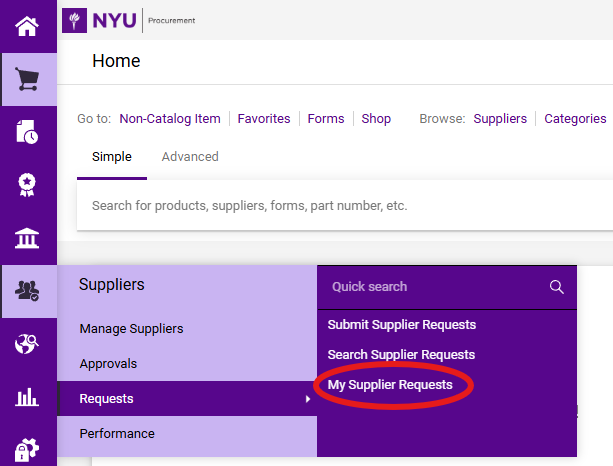Click the gear with lock icon

(28, 449)
